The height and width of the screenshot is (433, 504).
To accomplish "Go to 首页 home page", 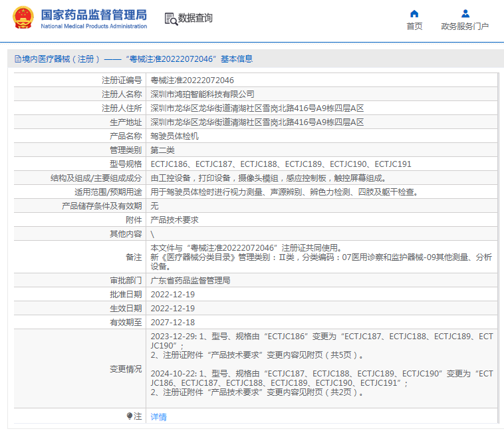I will point(414,27).
